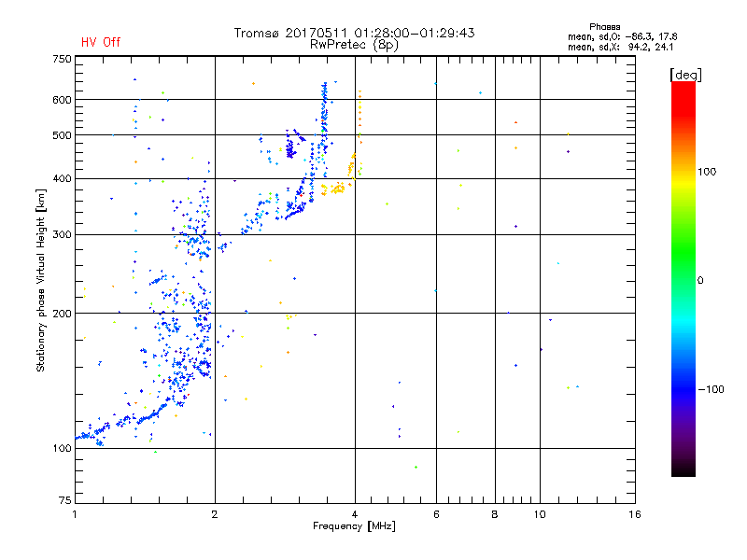Select the title Tromsø 20170511 01:28:00-01:29:43
The width and height of the screenshot is (747, 560).
coord(355,33)
